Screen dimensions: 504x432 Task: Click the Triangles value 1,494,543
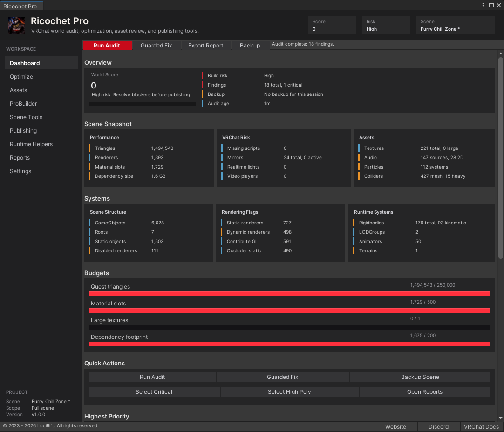pyautogui.click(x=162, y=148)
